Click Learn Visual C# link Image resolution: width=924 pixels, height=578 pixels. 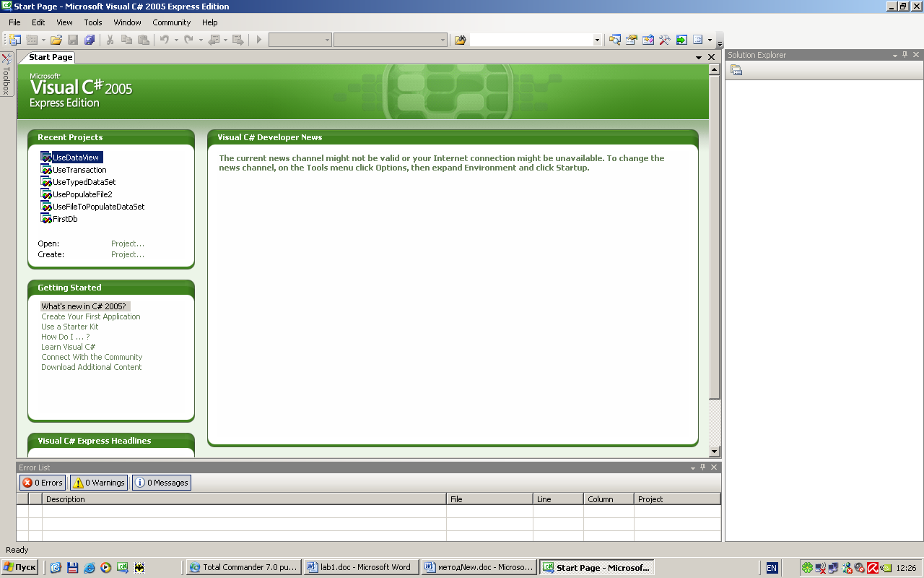point(69,347)
